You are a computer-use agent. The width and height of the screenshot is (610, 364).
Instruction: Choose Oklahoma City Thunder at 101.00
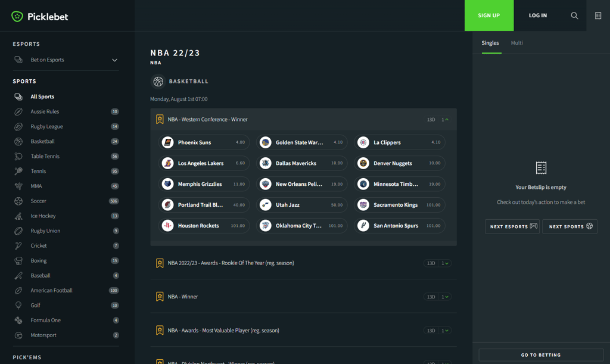click(302, 226)
